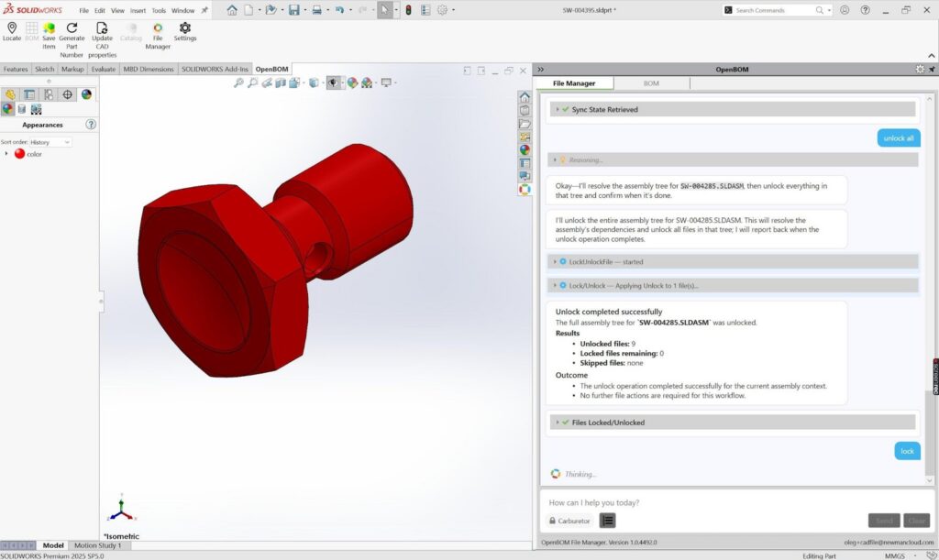Open the Insert menu
939x560 pixels.
click(x=138, y=11)
